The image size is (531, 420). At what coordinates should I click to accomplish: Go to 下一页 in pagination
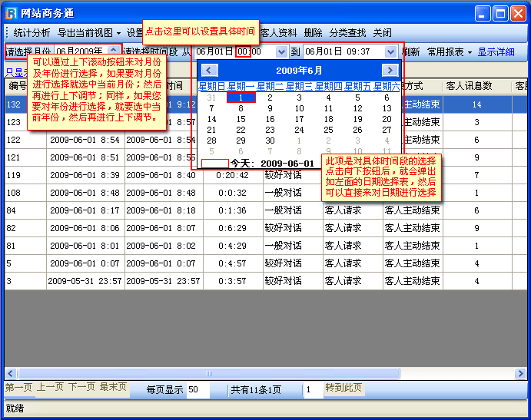[x=81, y=388]
